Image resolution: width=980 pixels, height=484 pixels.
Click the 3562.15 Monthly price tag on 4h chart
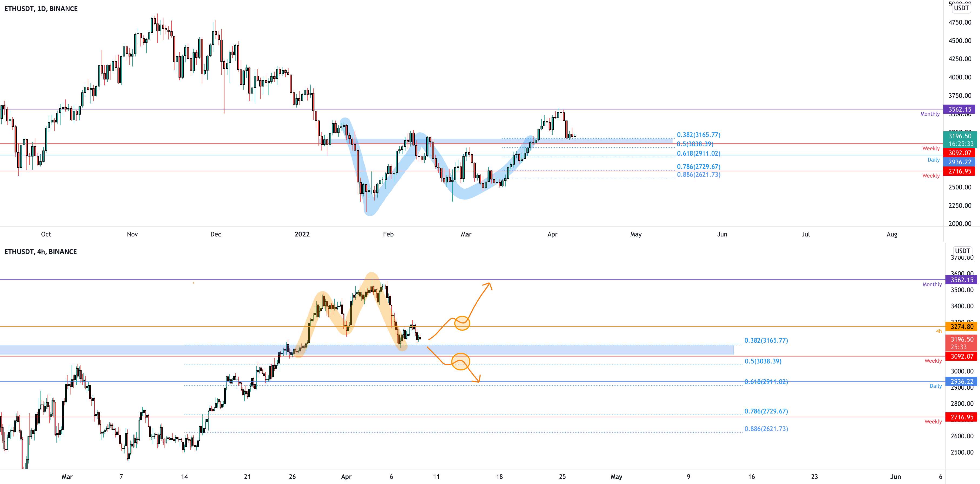coord(961,280)
